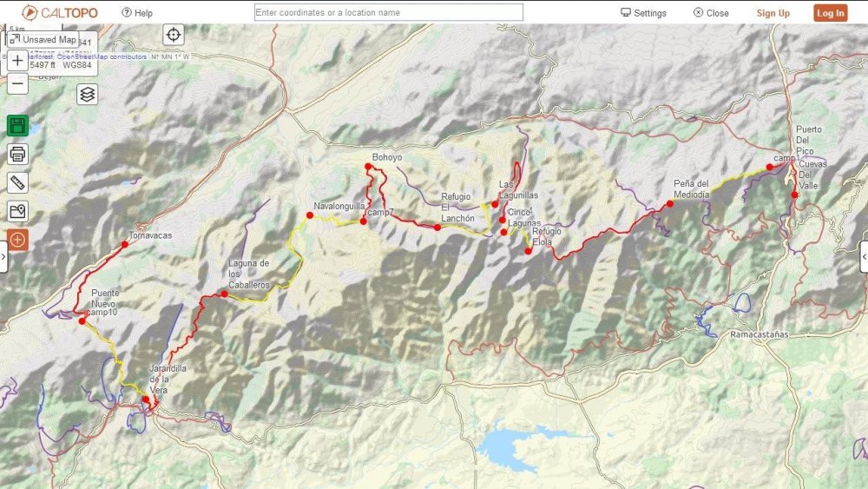Open the Unsaved Map title
The height and width of the screenshot is (489, 868).
pos(43,39)
